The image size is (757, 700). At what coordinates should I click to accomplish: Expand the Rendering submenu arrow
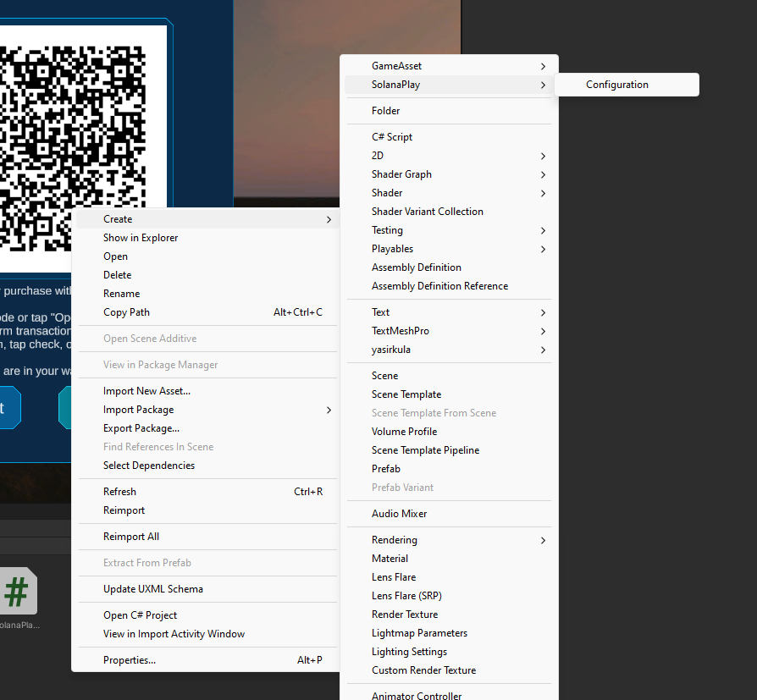(x=543, y=540)
